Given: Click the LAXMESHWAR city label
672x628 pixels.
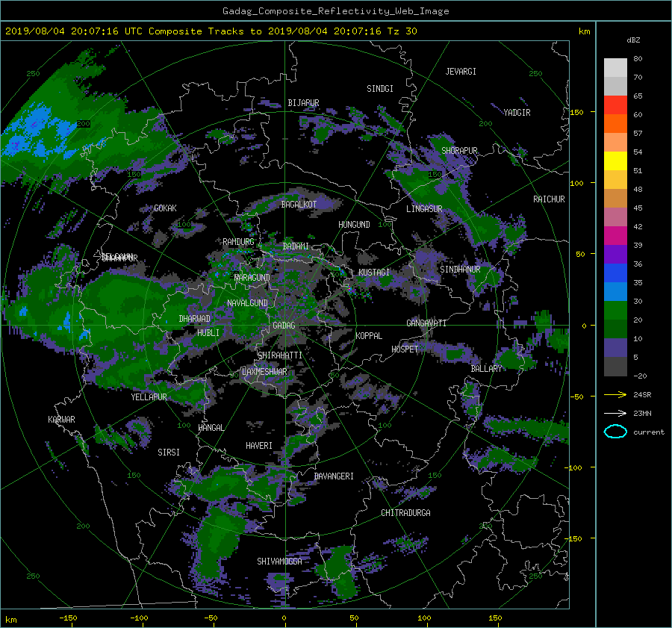Looking at the screenshot, I should (x=264, y=372).
